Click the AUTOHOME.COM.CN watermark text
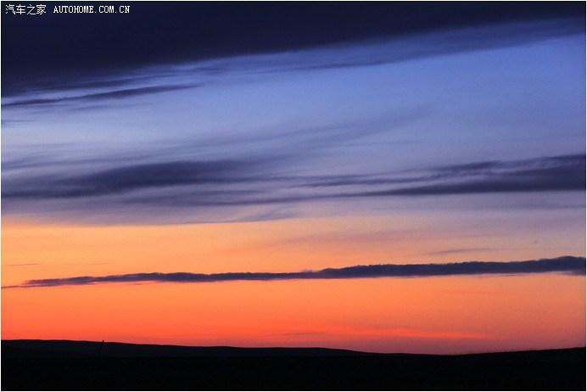Viewport: 587px width, 392px height. point(92,9)
